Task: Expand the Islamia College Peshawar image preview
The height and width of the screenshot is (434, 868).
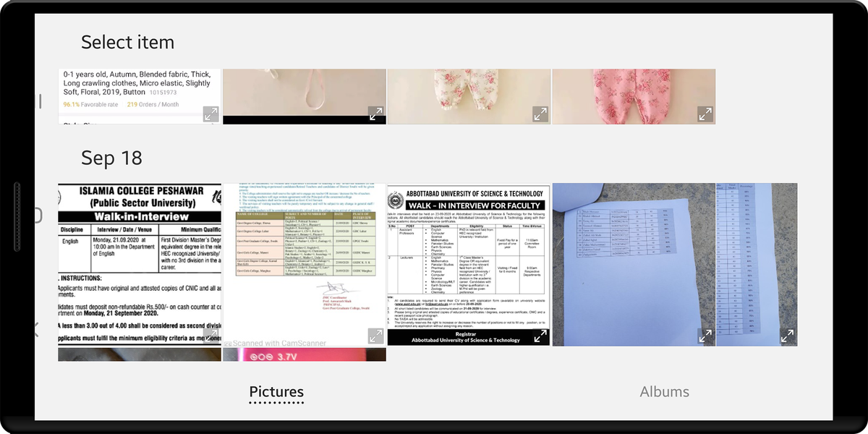Action: pos(210,336)
